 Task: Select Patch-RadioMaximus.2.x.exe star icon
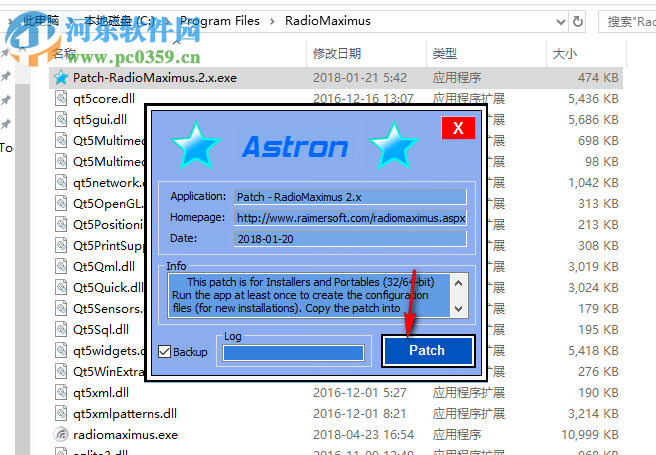click(x=61, y=77)
